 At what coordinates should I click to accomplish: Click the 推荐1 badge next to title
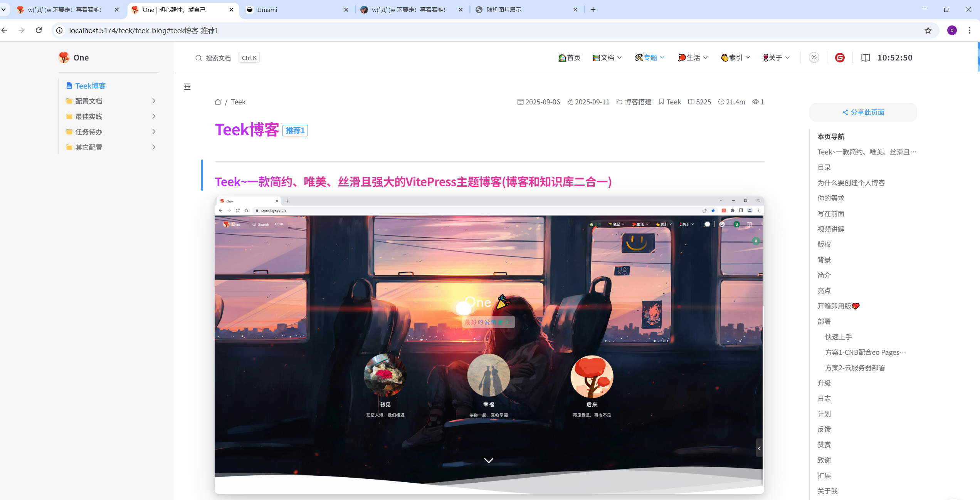pyautogui.click(x=295, y=131)
